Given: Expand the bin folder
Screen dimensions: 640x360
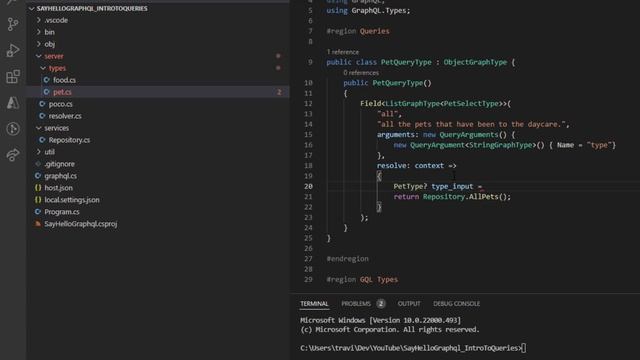Looking at the screenshot, I should pos(49,32).
